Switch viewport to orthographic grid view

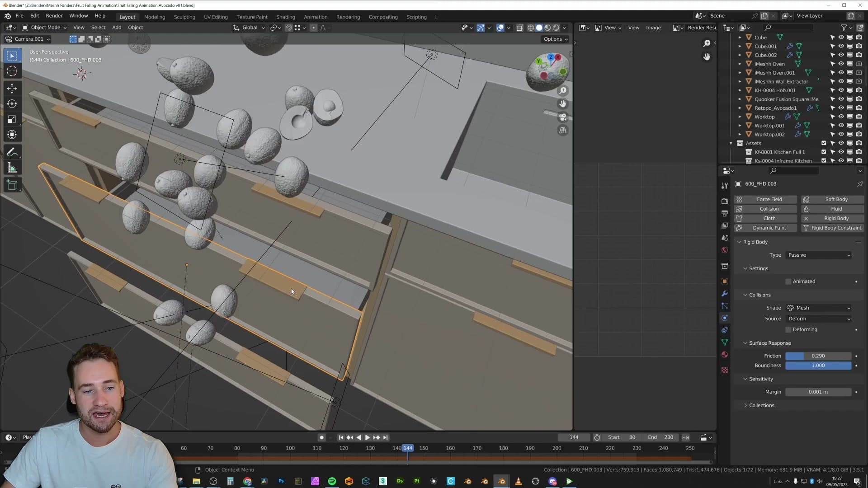[x=563, y=131]
